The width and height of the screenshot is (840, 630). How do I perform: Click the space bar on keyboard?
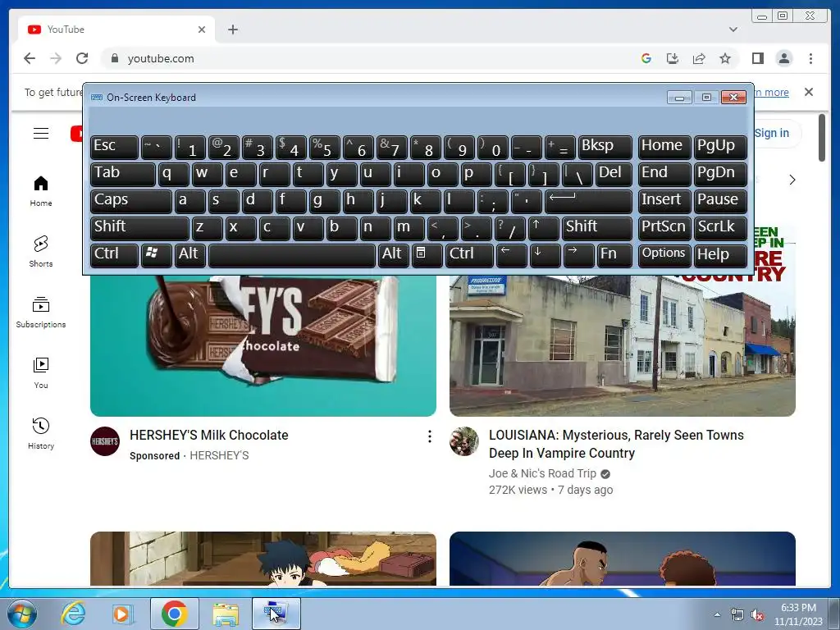292,256
